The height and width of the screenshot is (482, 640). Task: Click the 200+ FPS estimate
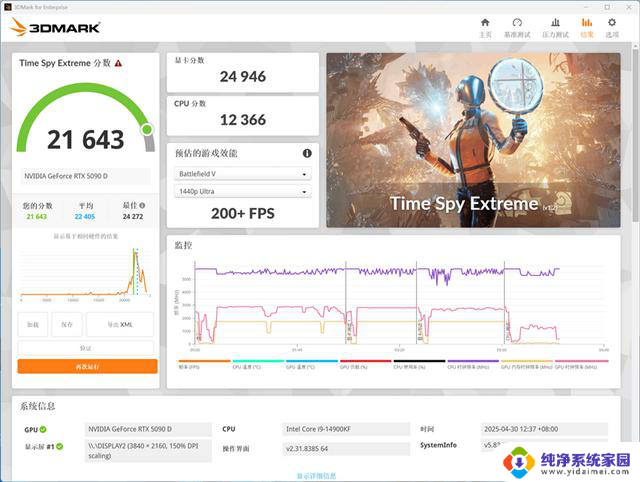243,213
